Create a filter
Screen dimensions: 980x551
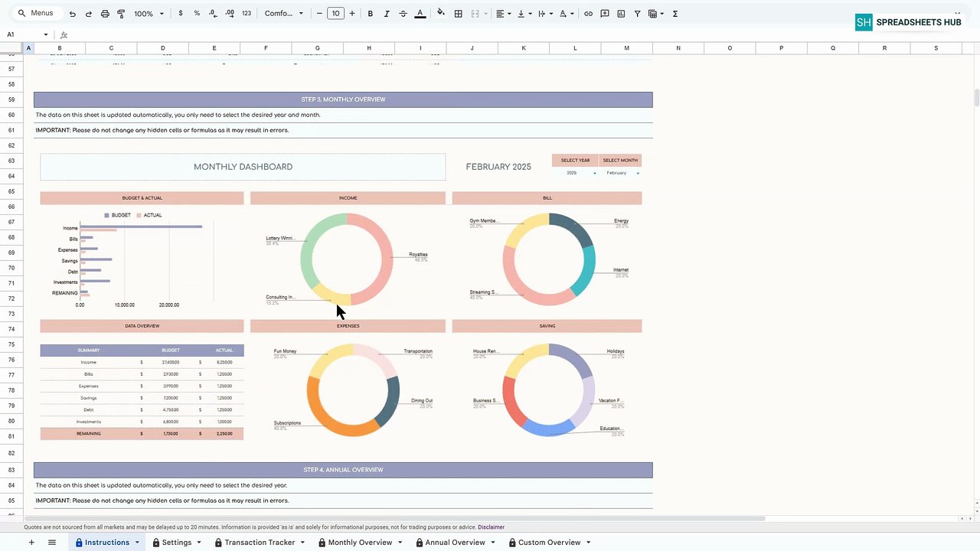click(637, 14)
